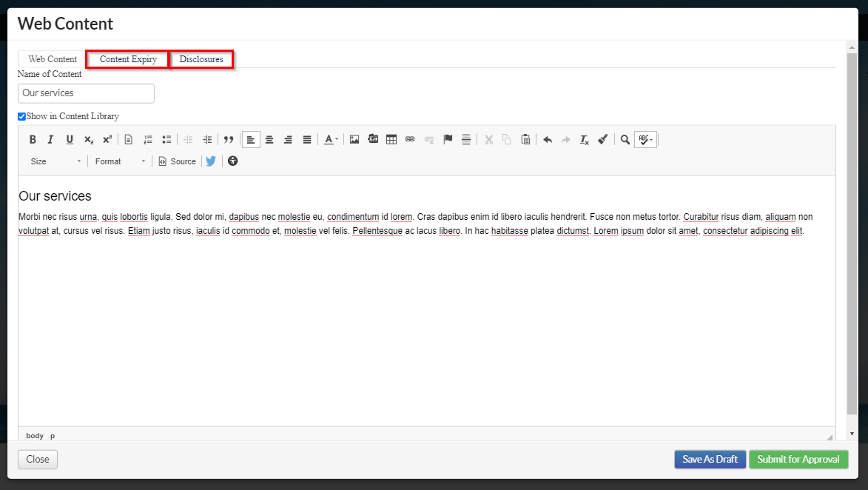Insert a bulleted list

[166, 140]
